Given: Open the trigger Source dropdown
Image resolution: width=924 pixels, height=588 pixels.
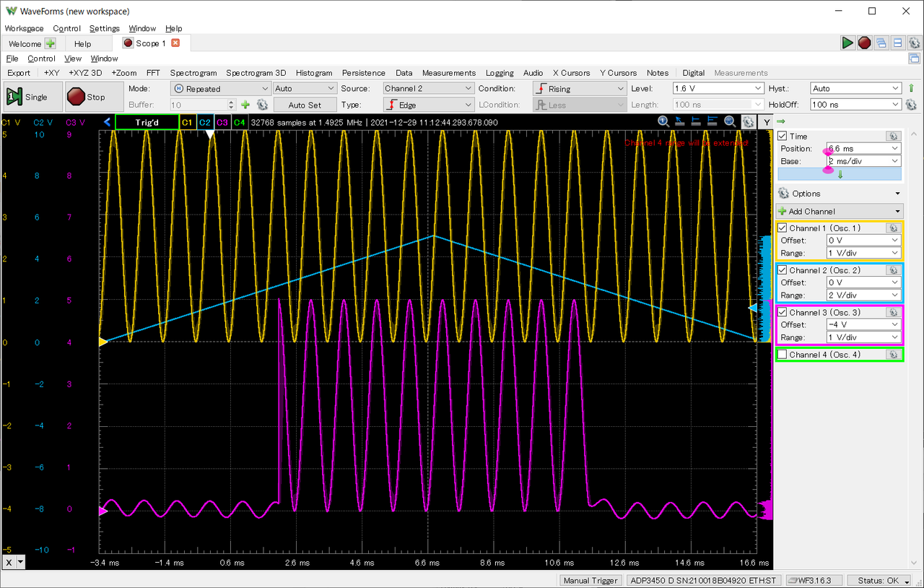Looking at the screenshot, I should pyautogui.click(x=428, y=88).
